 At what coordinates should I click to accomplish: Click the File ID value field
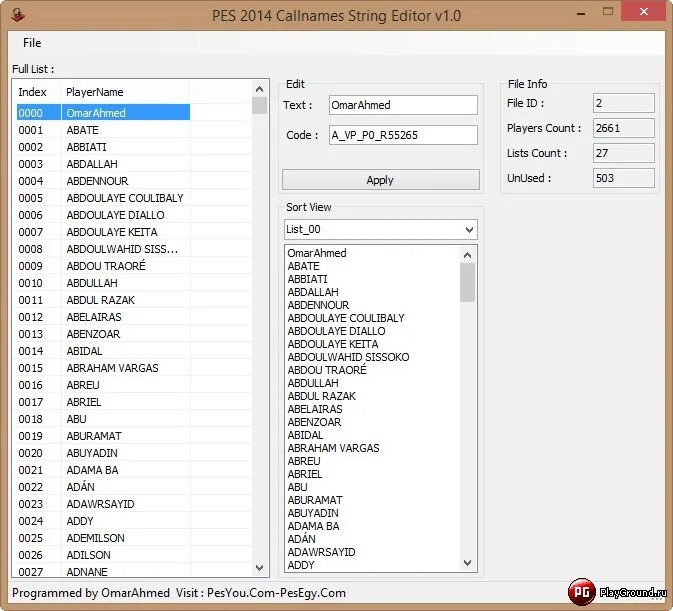point(624,103)
